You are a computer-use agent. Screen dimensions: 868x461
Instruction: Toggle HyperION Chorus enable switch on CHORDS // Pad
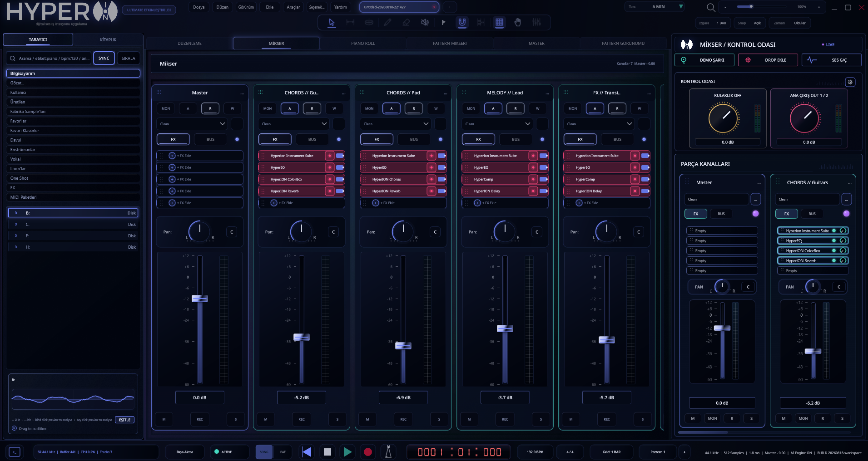tap(441, 179)
